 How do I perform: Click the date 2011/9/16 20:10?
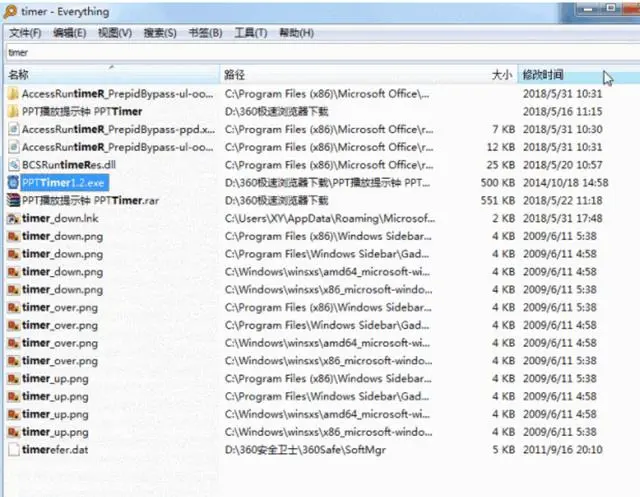562,450
